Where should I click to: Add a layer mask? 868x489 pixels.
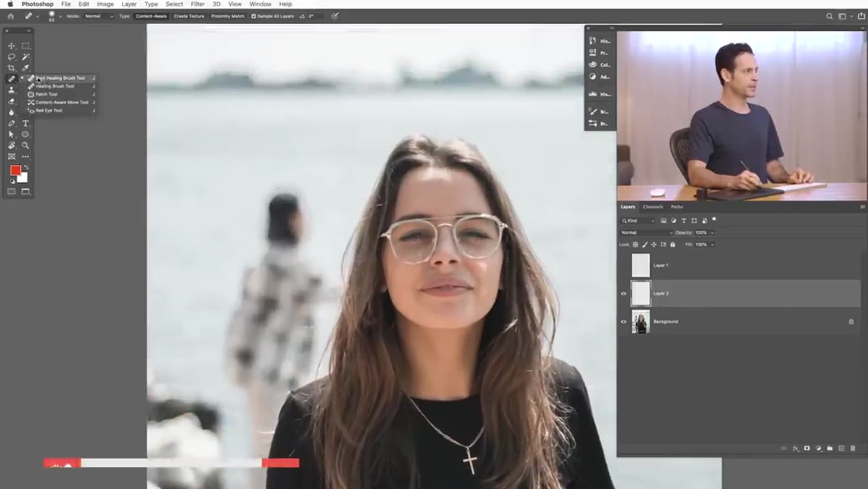[807, 448]
